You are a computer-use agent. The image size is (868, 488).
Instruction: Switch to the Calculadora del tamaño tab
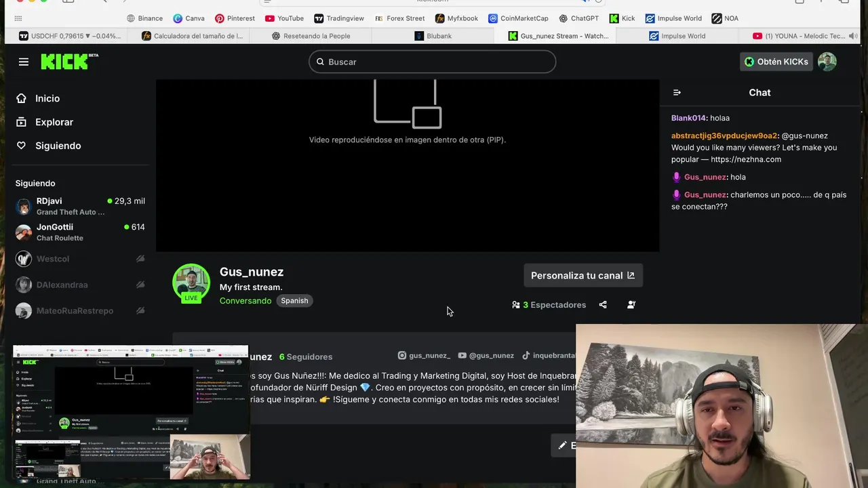(x=193, y=36)
